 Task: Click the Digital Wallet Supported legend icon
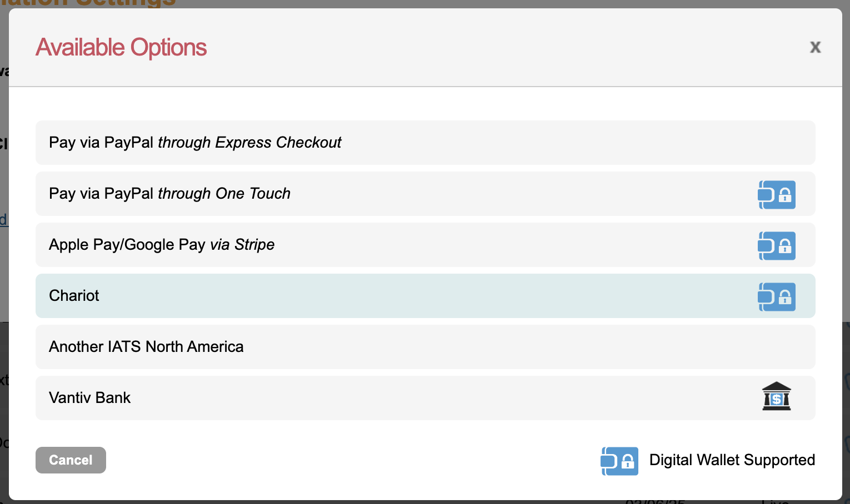[619, 461]
